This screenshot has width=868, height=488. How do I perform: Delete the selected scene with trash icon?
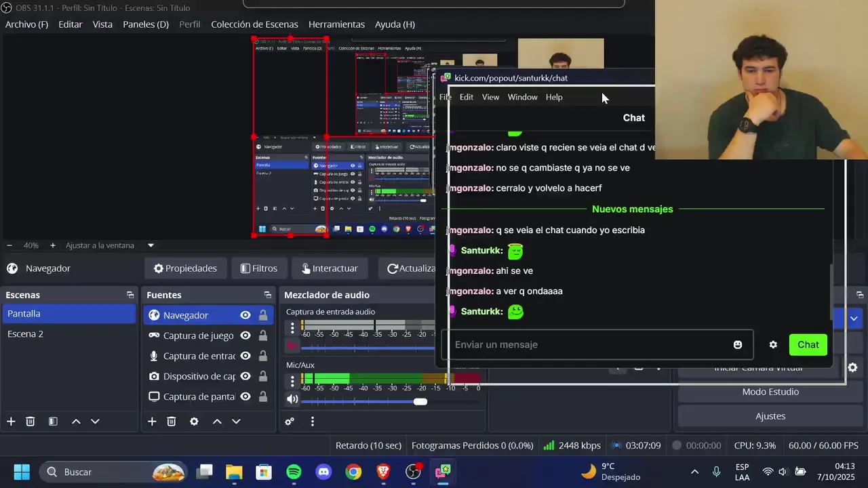coord(31,422)
